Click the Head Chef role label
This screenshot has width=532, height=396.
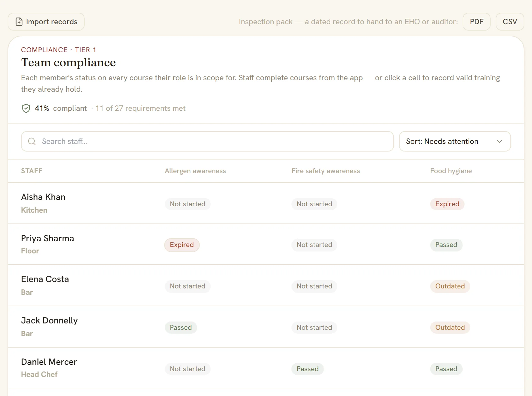[x=39, y=374]
